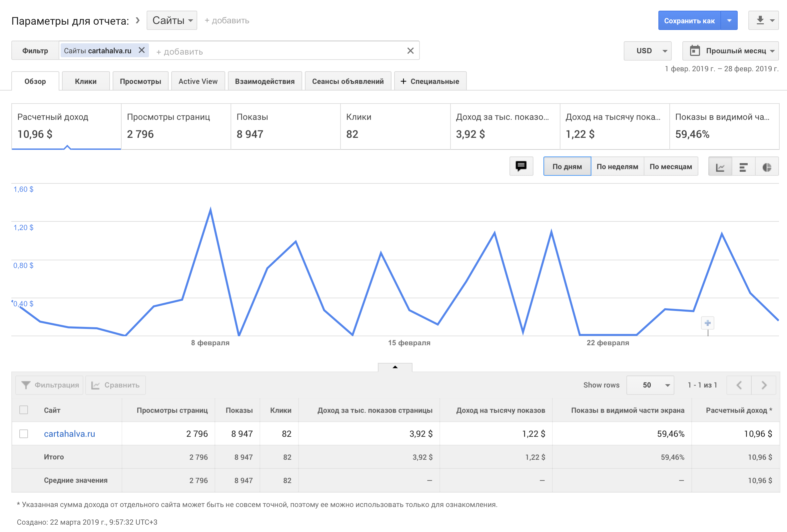
Task: Click the download report icon
Action: [x=760, y=20]
